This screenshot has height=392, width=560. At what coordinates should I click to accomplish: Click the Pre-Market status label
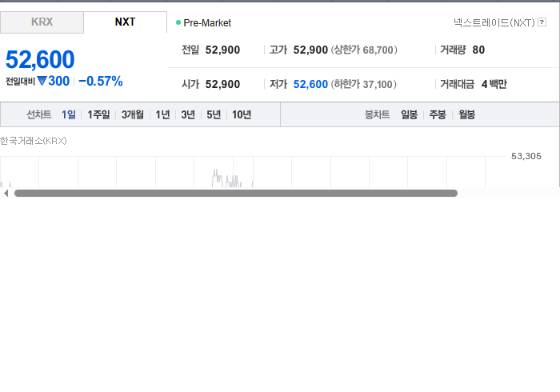tap(207, 23)
